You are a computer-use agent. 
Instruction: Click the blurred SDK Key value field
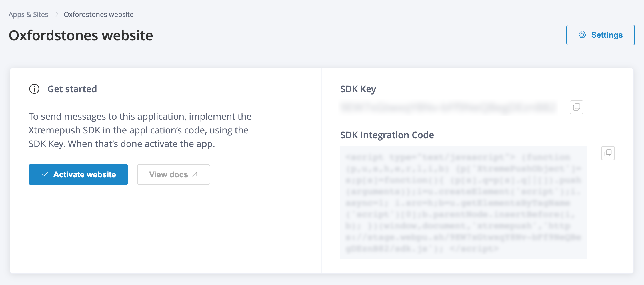448,107
